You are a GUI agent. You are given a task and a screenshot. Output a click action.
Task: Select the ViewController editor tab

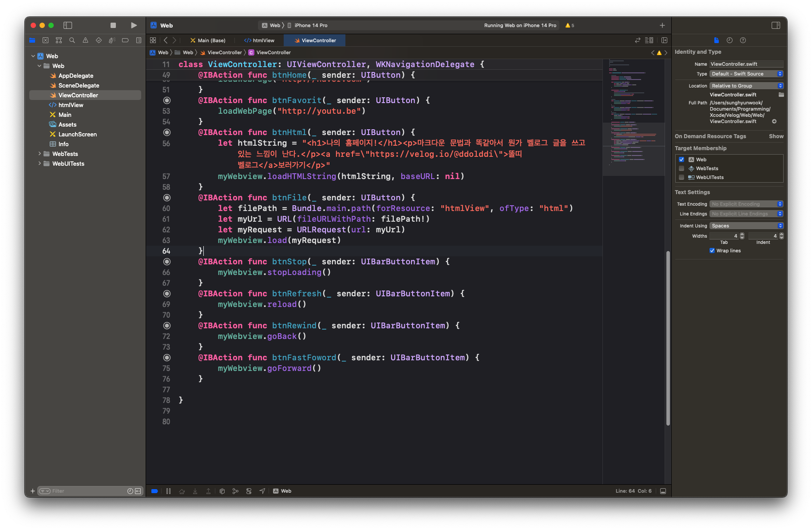tap(315, 40)
